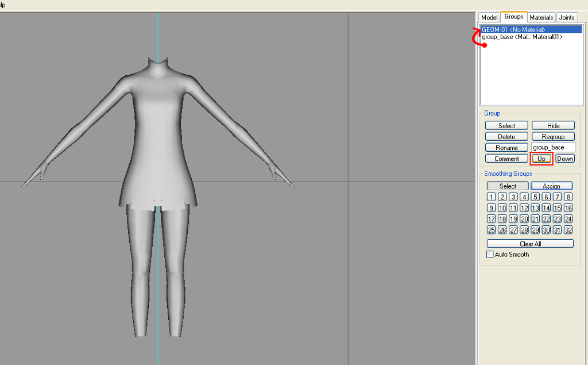Toggle smoothing group 6

[547, 197]
